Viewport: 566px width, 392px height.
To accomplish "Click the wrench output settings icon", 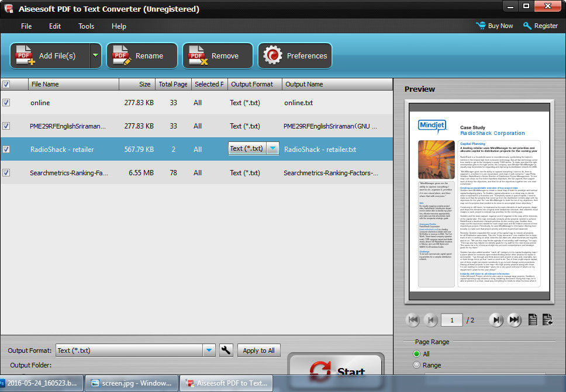I will coord(226,350).
